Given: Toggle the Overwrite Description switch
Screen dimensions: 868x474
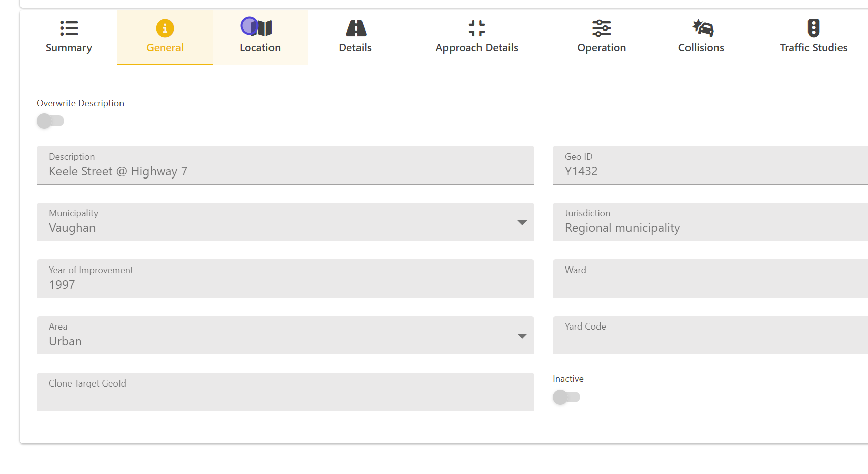Looking at the screenshot, I should point(50,121).
